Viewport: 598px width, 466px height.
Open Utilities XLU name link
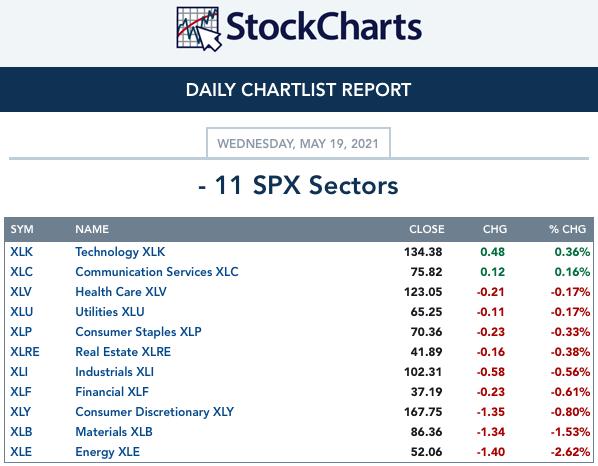(x=110, y=312)
